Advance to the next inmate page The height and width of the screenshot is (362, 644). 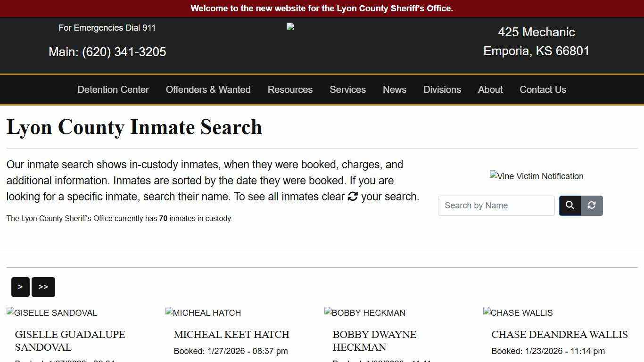pos(20,287)
